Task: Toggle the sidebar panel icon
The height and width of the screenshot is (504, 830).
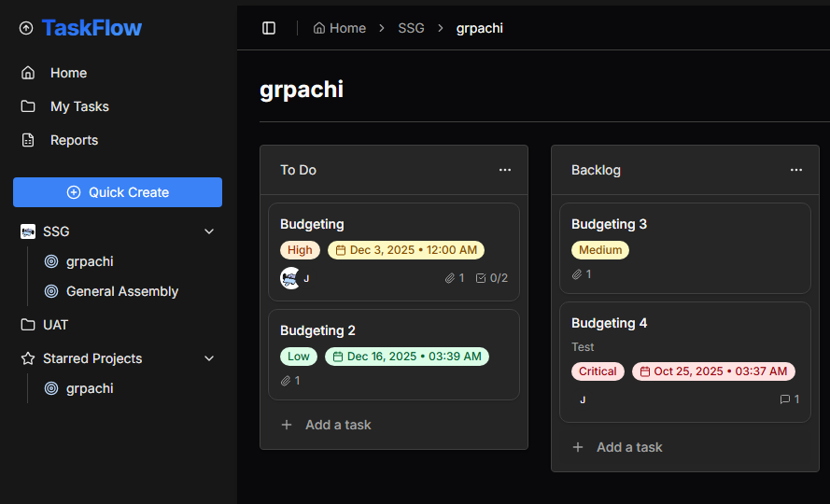Action: click(269, 28)
